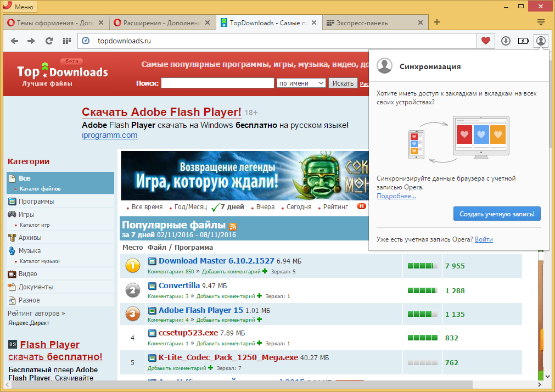Viewport: 555px width, 392px height.
Task: Open the Музыка category
Action: (30, 251)
